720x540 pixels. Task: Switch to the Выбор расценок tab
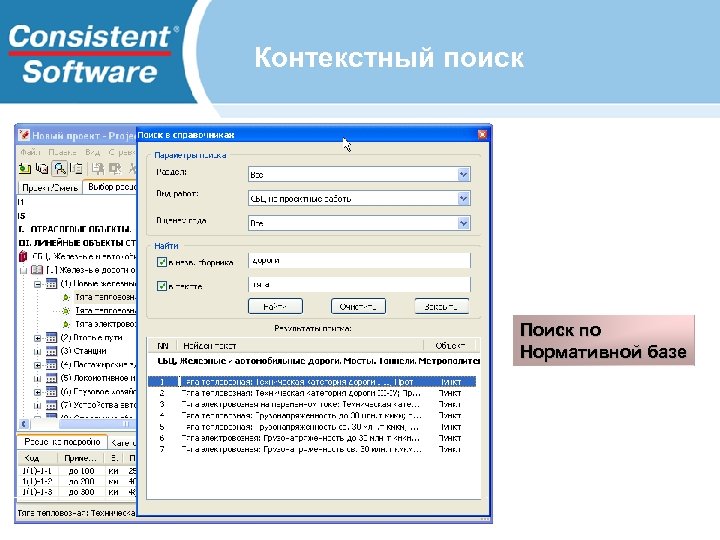110,187
